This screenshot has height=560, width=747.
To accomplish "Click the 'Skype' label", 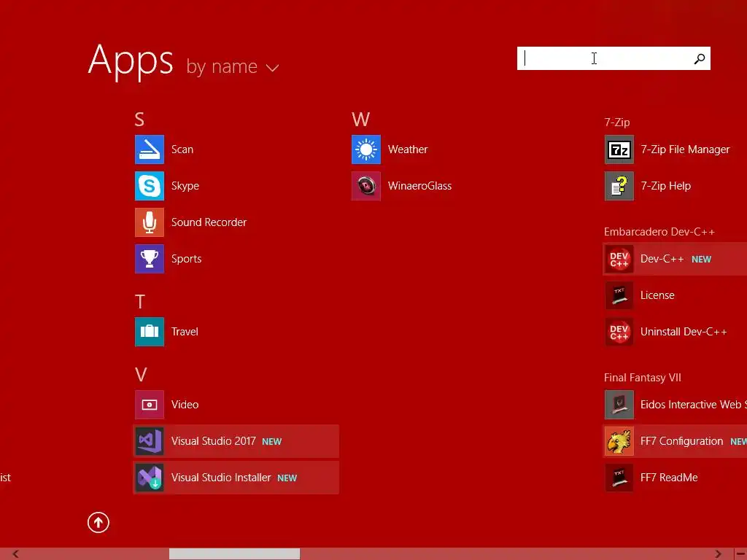I will (185, 186).
